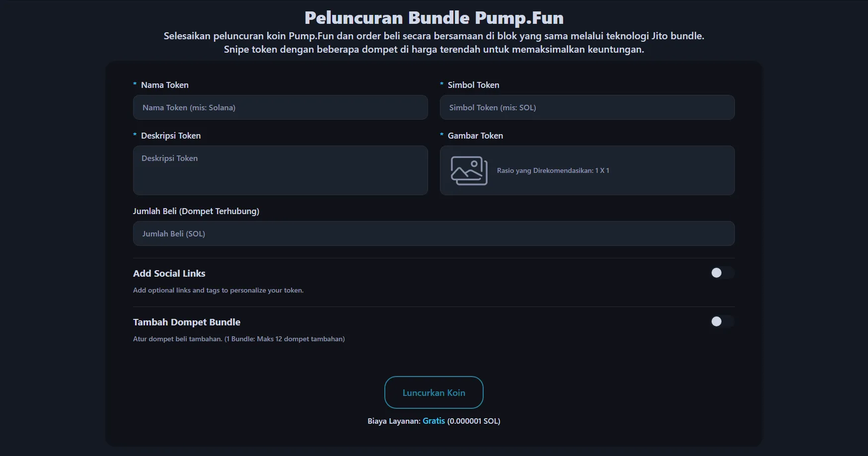Click the Jumlah Beli (SOL) input
The height and width of the screenshot is (456, 868).
pos(434,233)
